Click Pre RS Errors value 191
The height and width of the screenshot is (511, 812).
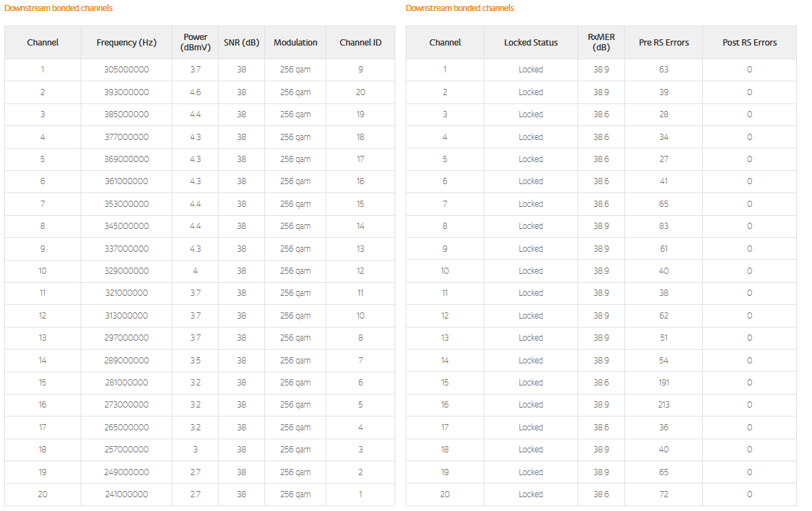tap(664, 383)
